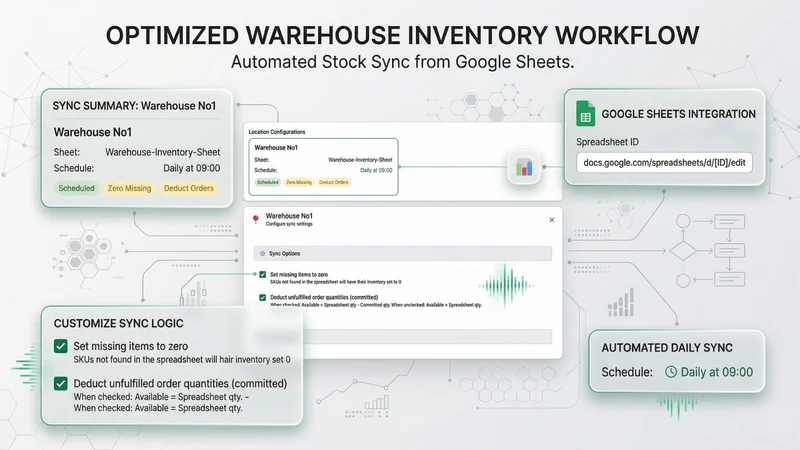This screenshot has width=800, height=450.
Task: Uncheck Set missing items to zero in dialog
Action: coord(263,274)
